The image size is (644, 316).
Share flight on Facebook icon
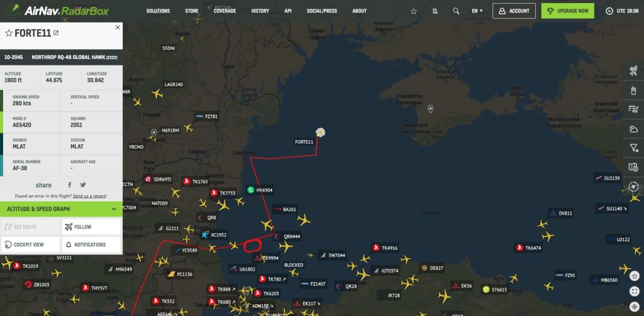(x=70, y=185)
